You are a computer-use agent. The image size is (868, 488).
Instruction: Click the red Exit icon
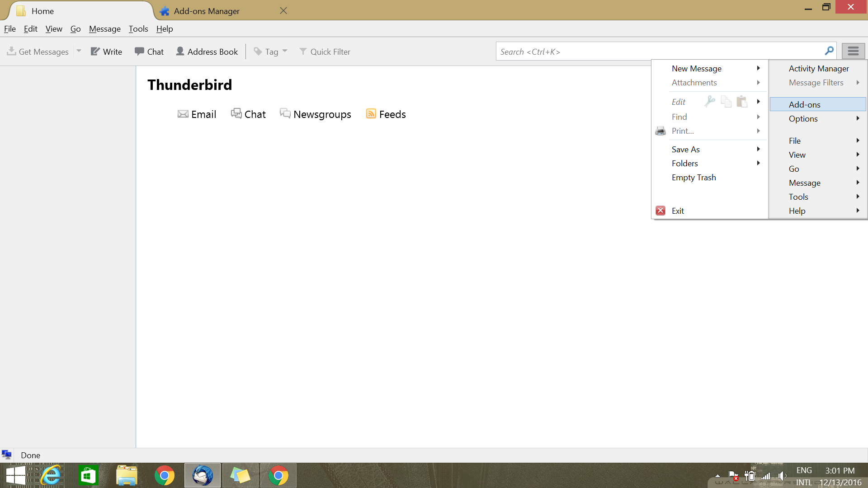pyautogui.click(x=660, y=211)
